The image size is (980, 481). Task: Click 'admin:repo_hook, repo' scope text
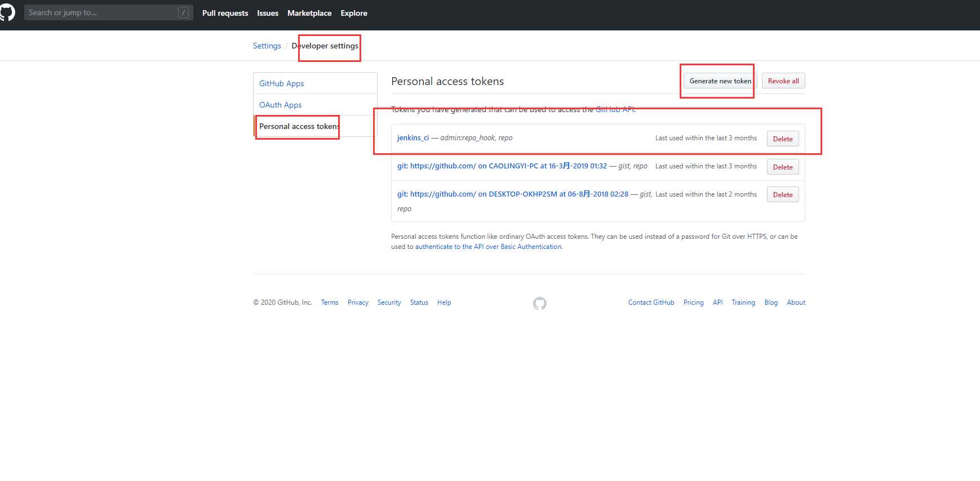476,137
